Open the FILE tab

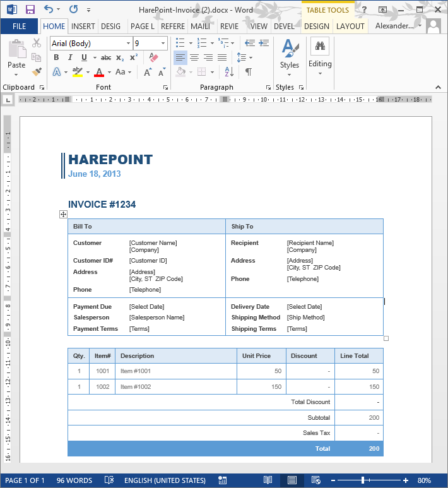pos(20,26)
